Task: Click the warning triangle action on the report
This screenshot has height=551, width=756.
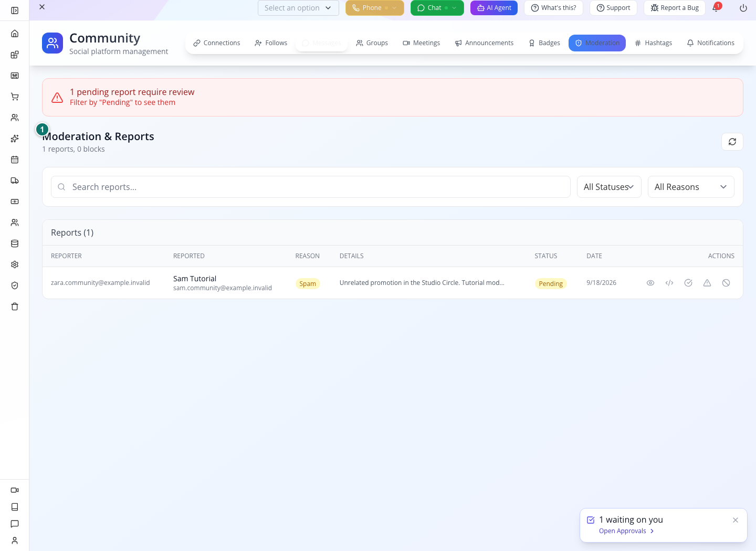Action: [707, 283]
